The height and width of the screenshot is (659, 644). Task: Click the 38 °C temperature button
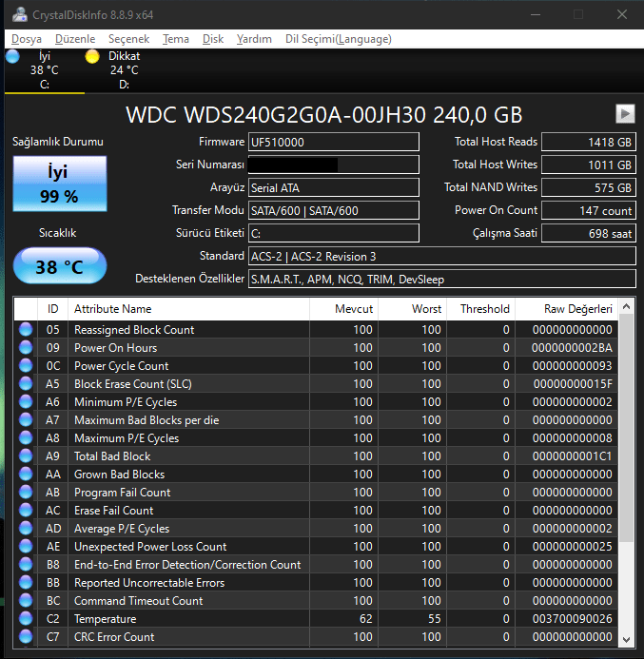pos(60,266)
